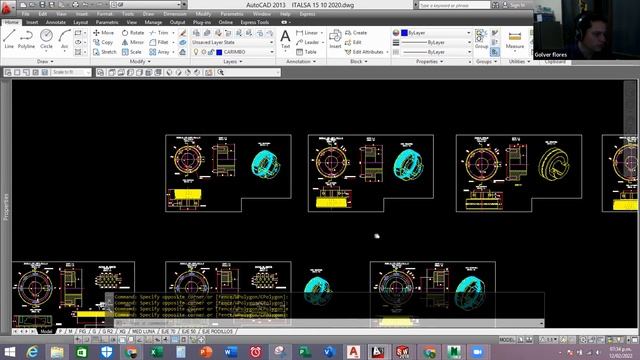Viewport: 640px width, 360px height.
Task: Switch to the Parametric ribbon tab
Action: click(x=107, y=22)
